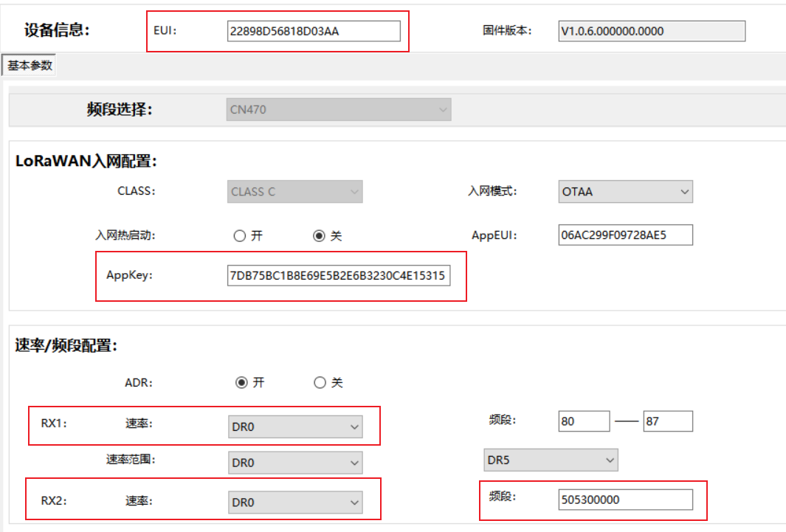Click the 设备信息 label
The width and height of the screenshot is (786, 532).
[x=57, y=30]
